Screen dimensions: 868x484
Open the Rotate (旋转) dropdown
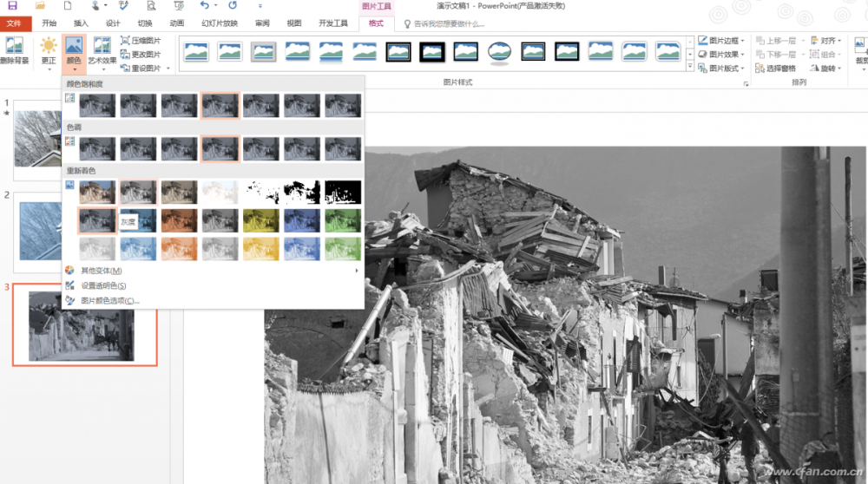(x=828, y=69)
